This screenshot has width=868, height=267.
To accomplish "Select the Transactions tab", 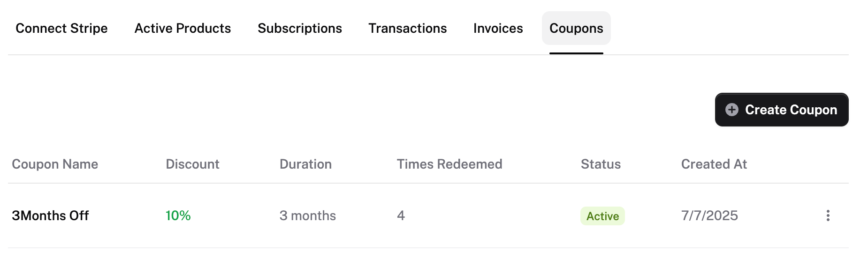I will [407, 29].
